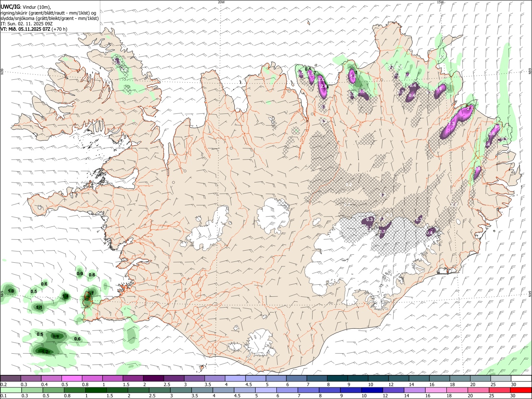Click the 1.2 rain value on the map
The image size is (532, 399).
coord(45,352)
